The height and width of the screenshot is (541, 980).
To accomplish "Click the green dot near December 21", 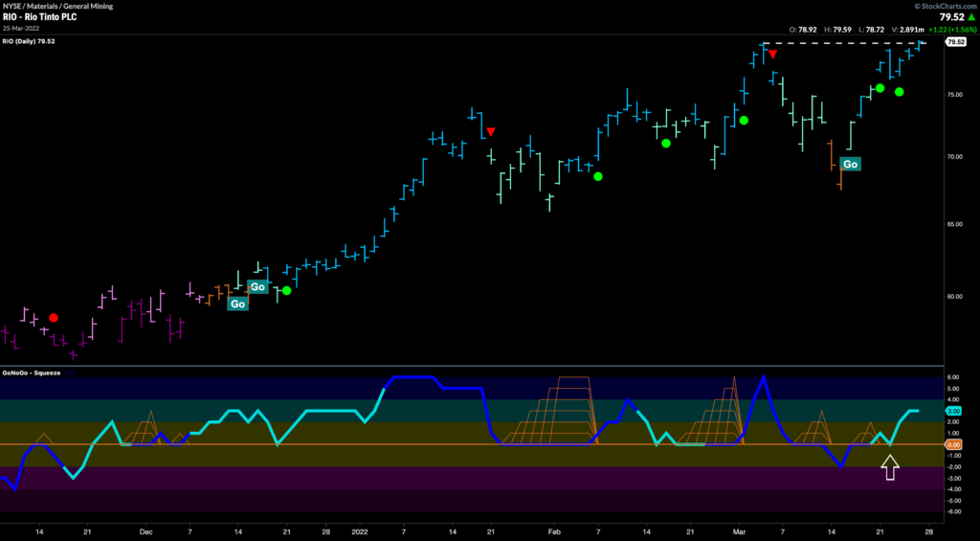I will [x=286, y=290].
